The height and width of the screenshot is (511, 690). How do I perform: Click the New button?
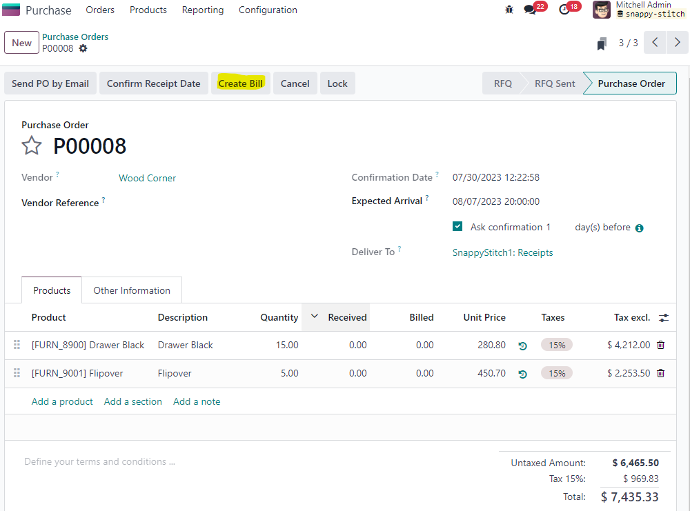pos(22,43)
